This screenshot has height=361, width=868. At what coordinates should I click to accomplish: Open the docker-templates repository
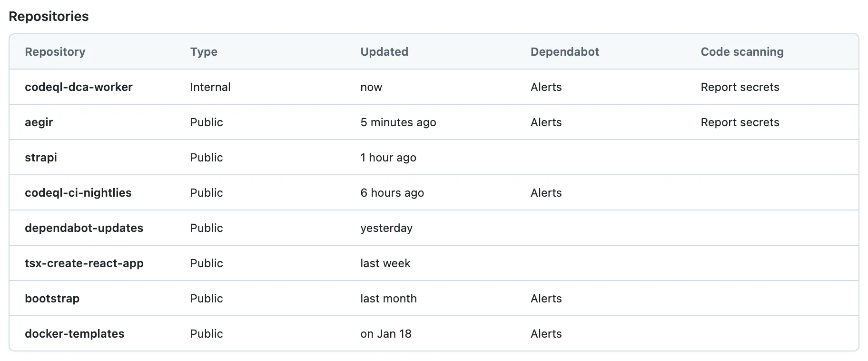coord(75,334)
